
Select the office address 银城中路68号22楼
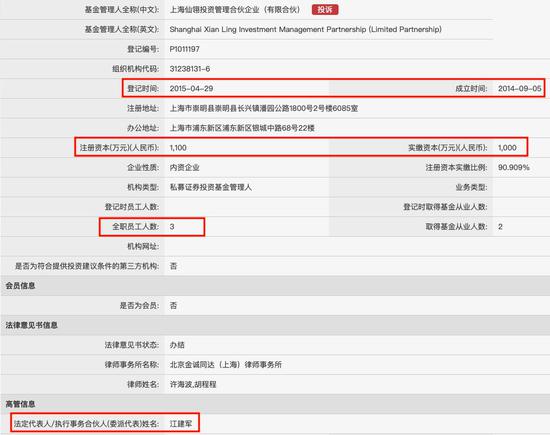(242, 128)
